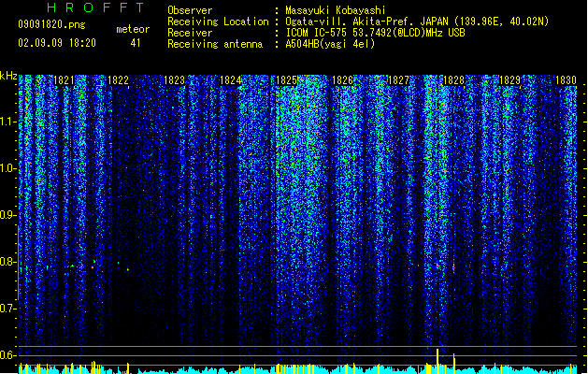Select the Ogata-vill. Akita-Pref. JAPAN location text
The height and width of the screenshot is (374, 588).
(417, 22)
